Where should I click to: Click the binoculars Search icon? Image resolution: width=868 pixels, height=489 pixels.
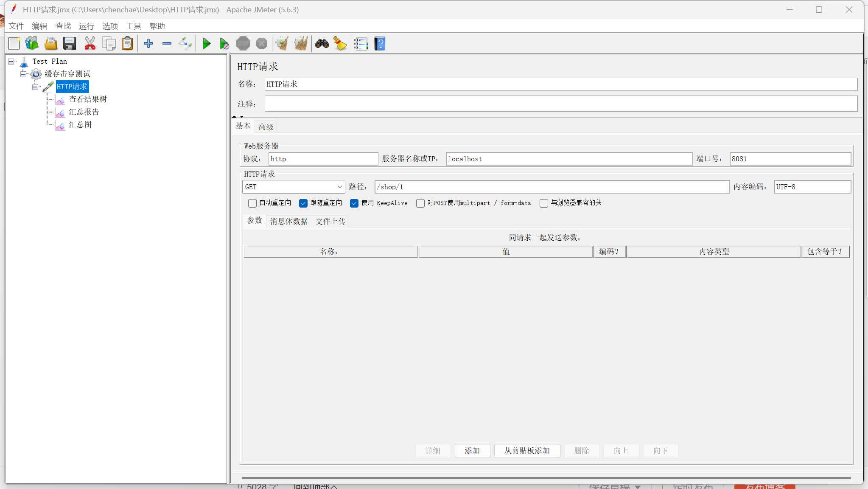click(322, 43)
